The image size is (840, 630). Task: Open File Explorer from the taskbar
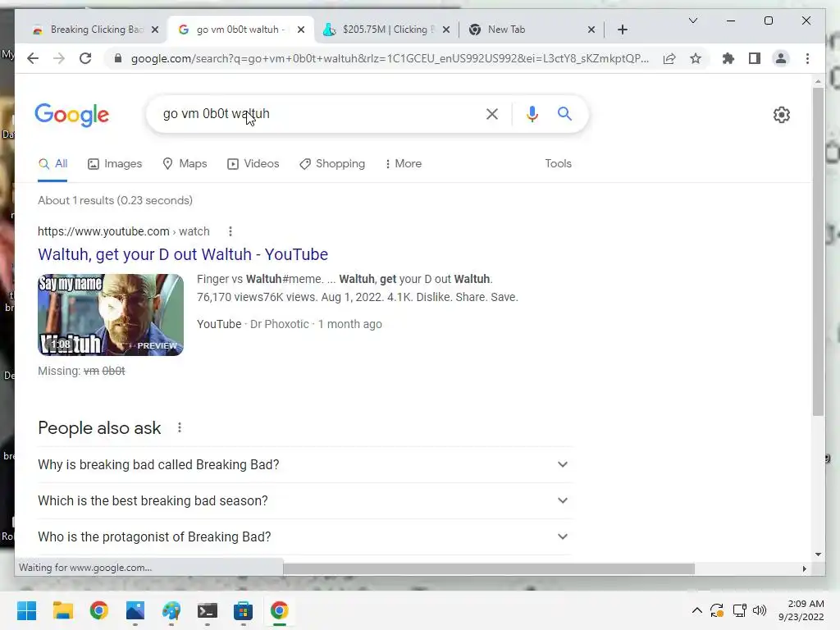62,610
